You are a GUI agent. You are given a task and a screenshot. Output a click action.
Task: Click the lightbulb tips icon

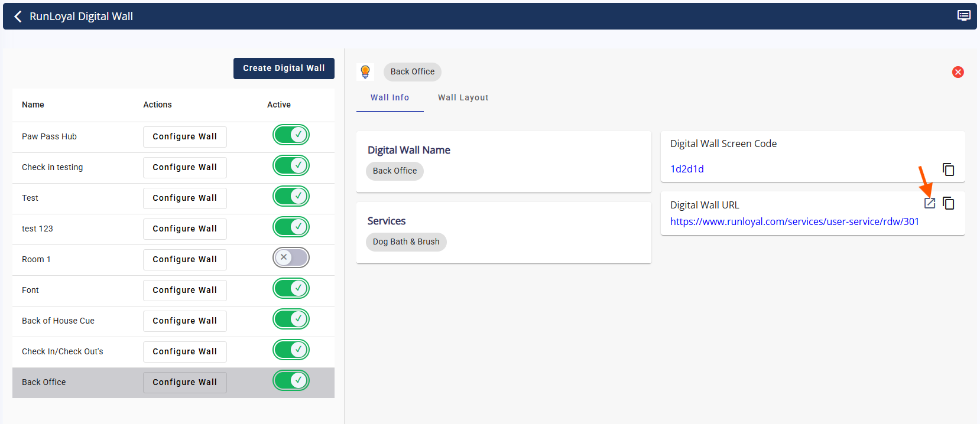(x=365, y=72)
